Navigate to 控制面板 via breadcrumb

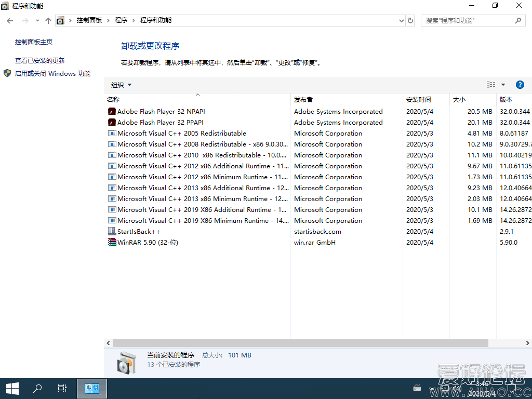point(90,22)
